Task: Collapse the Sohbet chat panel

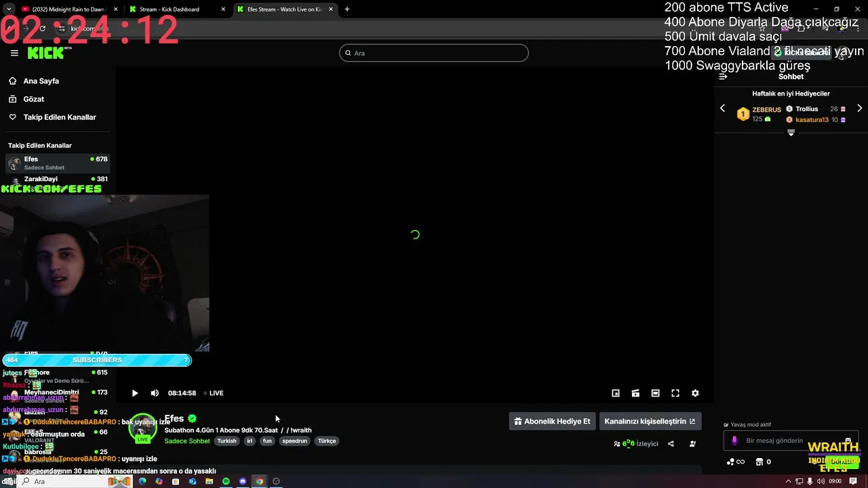Action: [723, 77]
